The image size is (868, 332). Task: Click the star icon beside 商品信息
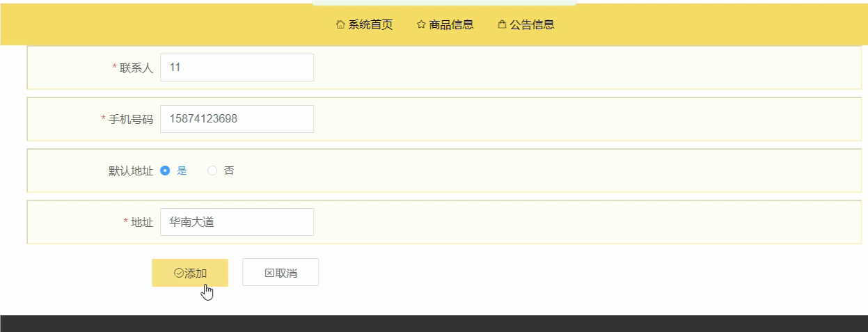pyautogui.click(x=421, y=25)
